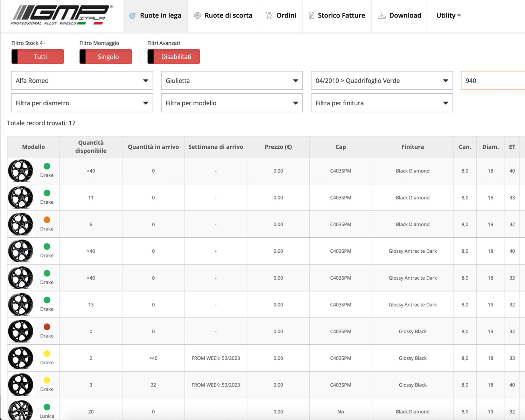The image size is (525, 420).
Task: Toggle the Filtro Montaggio switch labeled Singolo
Action: click(106, 57)
